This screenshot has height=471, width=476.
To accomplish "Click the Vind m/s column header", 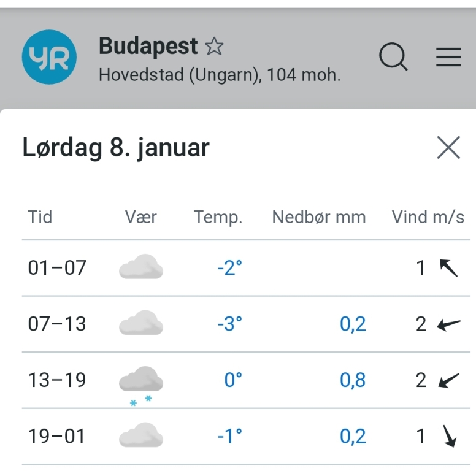I will tap(428, 217).
